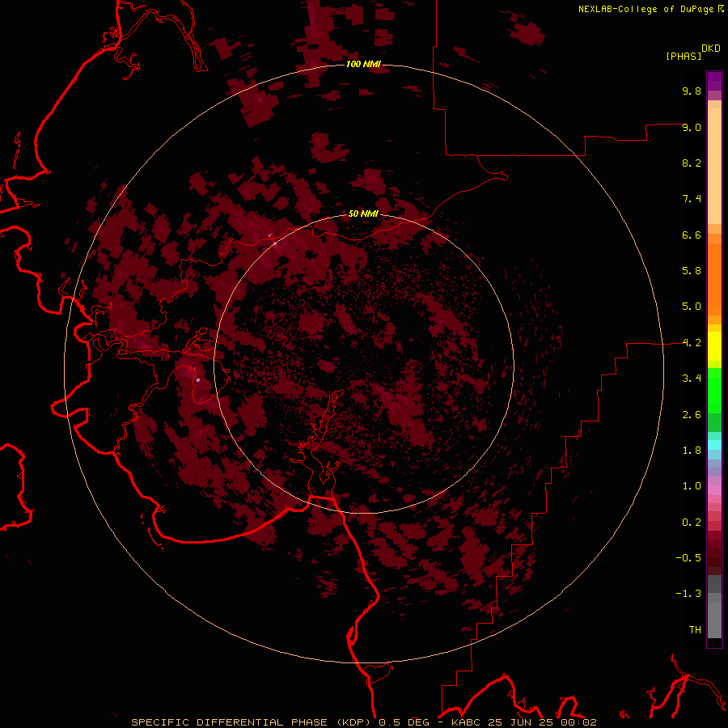The width and height of the screenshot is (728, 728).
Task: Click the -0.5 color scale value
Action: (x=688, y=558)
